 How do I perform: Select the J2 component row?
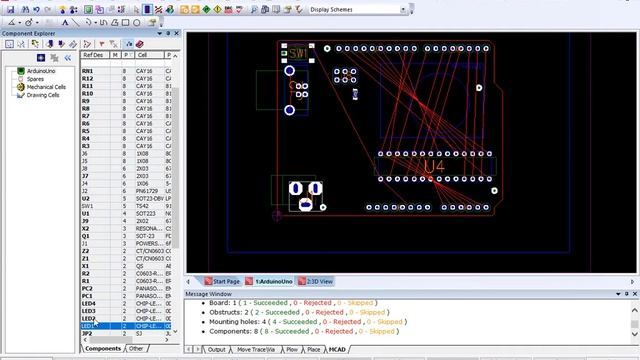point(126,191)
